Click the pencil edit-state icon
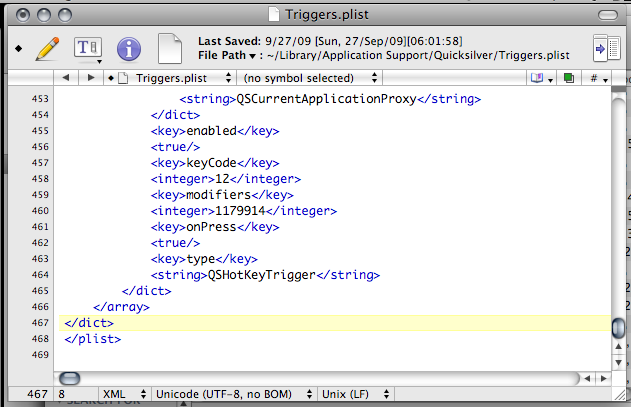Viewport: 631px width, 407px height. click(x=47, y=47)
